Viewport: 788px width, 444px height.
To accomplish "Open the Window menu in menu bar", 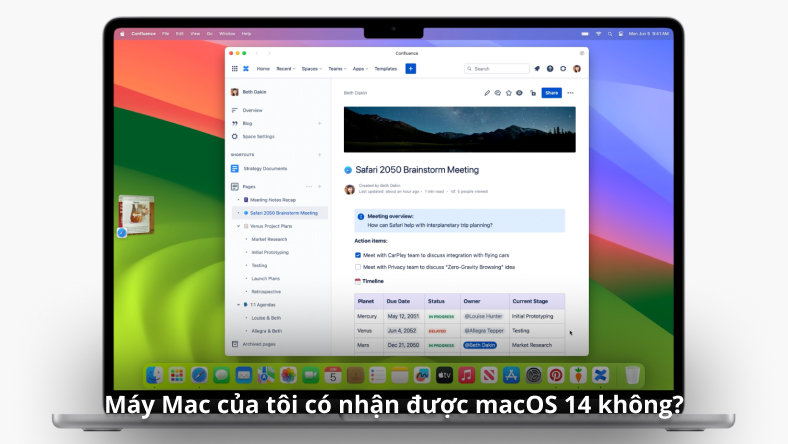I will click(227, 34).
